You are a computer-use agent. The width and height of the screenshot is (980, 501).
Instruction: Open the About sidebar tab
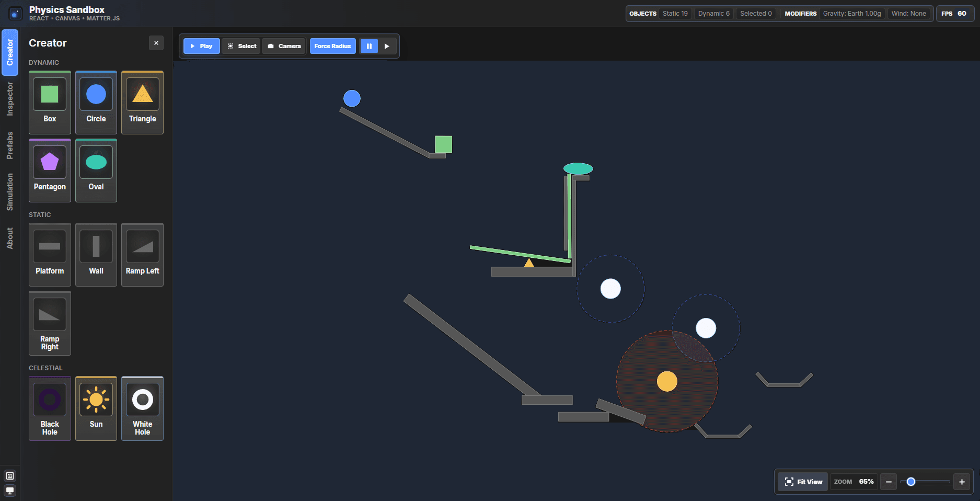pyautogui.click(x=10, y=238)
